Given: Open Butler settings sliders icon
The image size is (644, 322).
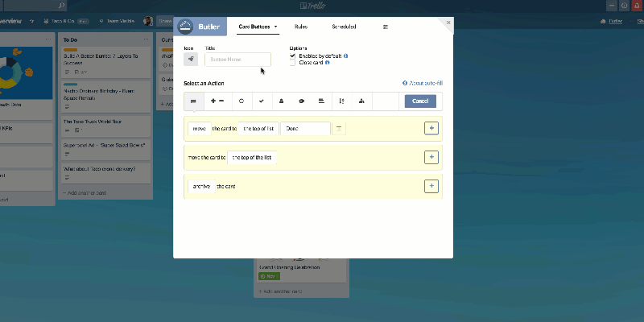Looking at the screenshot, I should 386,27.
